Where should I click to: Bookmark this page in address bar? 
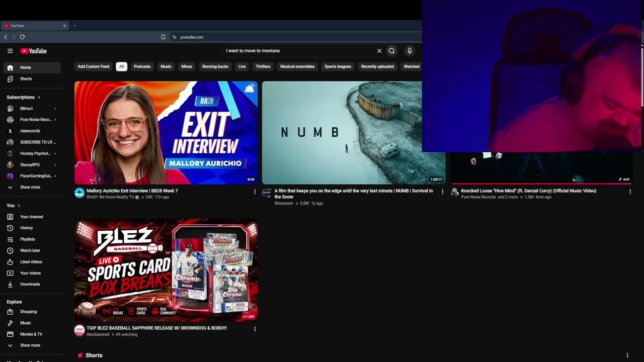pyautogui.click(x=163, y=37)
